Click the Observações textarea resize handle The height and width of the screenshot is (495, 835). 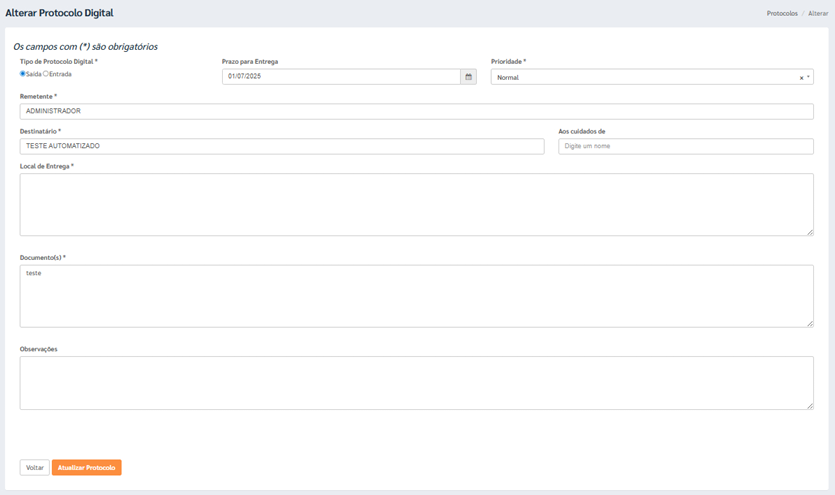pyautogui.click(x=810, y=405)
